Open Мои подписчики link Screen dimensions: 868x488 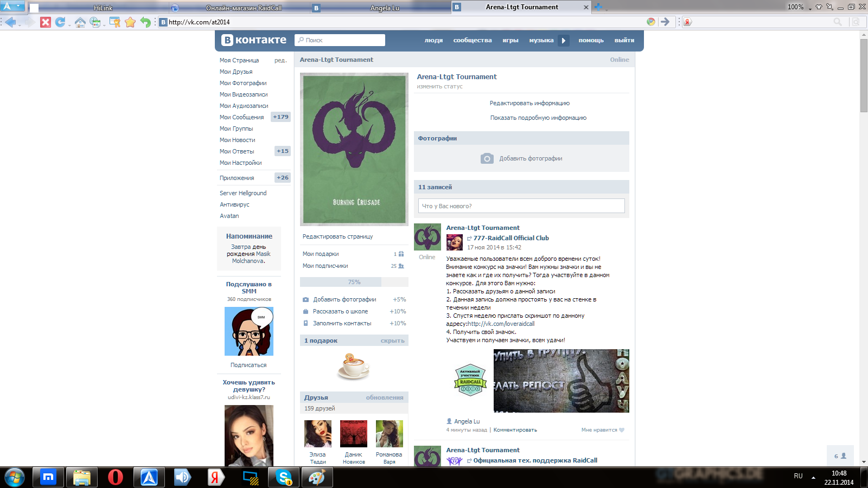pos(325,266)
